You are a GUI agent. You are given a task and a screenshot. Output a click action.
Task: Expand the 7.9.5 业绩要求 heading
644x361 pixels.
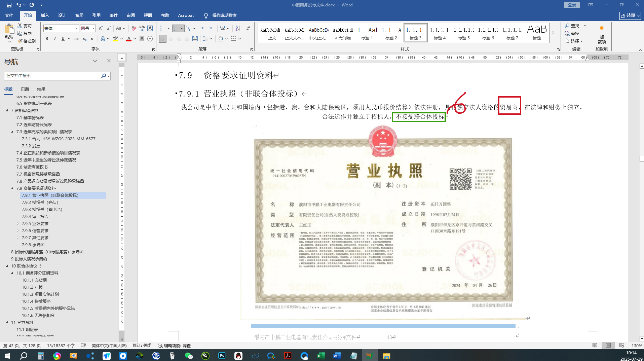[x=18, y=224]
